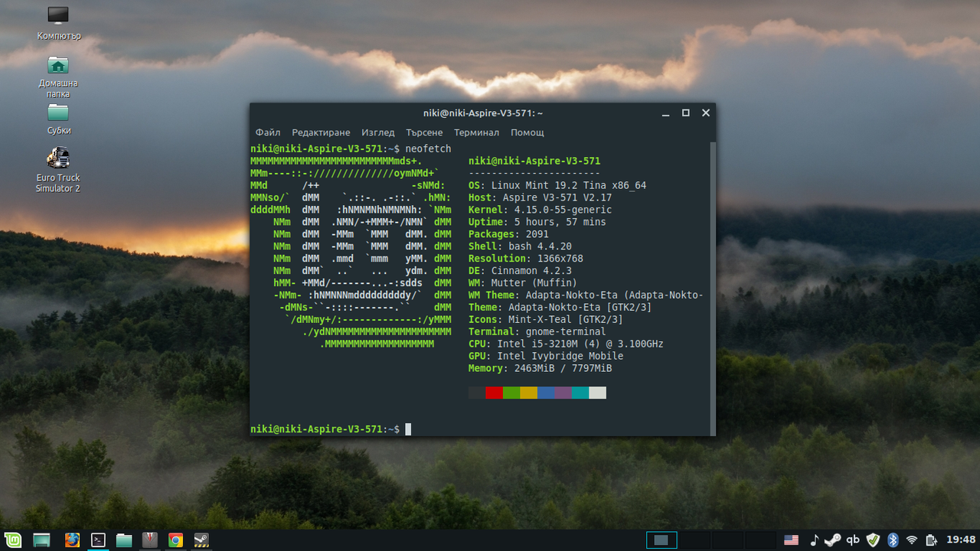Click the Show Desktop taskbar icon
Screen dimensions: 980x551
tap(41, 540)
